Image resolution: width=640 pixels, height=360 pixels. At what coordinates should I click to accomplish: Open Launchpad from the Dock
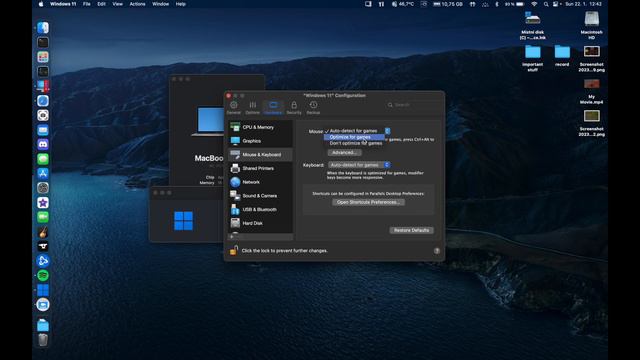point(43,57)
